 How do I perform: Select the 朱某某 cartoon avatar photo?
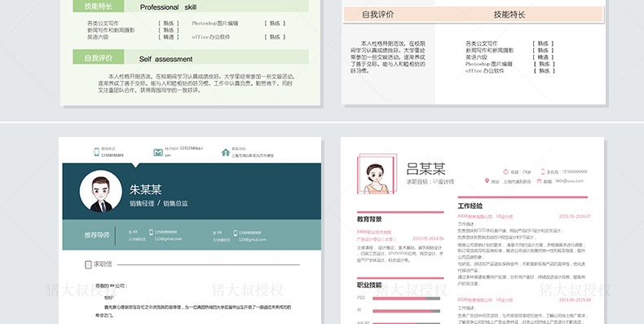pyautogui.click(x=100, y=191)
